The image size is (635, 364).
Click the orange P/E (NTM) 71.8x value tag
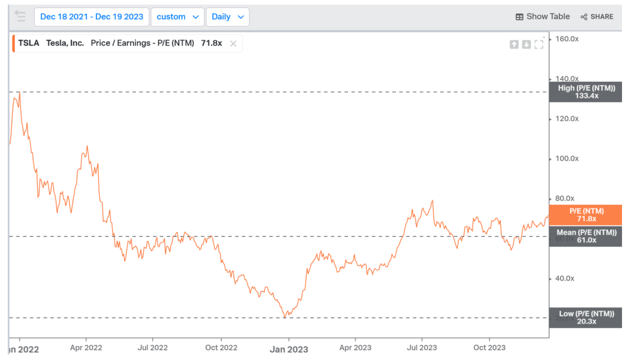[x=586, y=215]
